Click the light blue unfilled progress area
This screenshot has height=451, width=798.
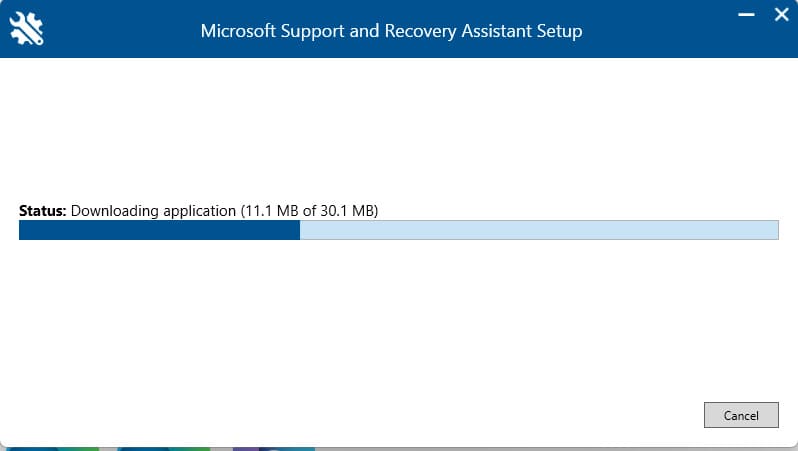coord(540,231)
